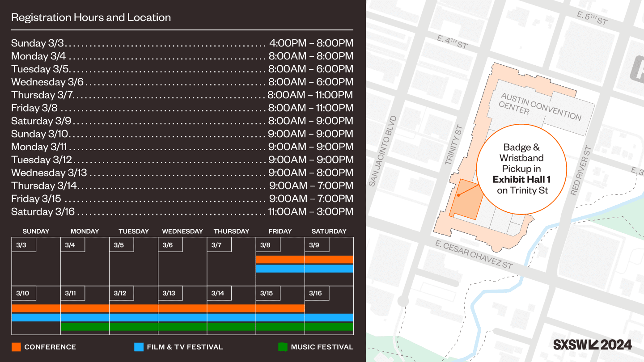Screen dimensions: 644x362
Task: Click the blue Film & TV Festival swatch
Action: point(139,347)
